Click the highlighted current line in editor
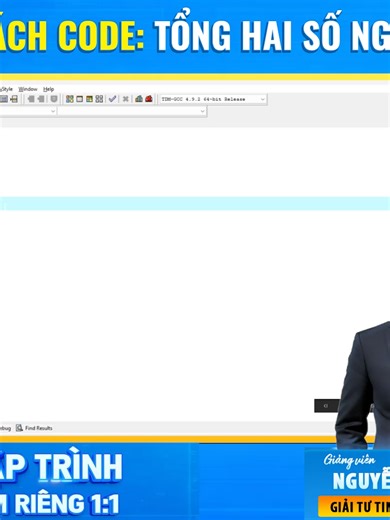The image size is (390, 520). pyautogui.click(x=195, y=203)
